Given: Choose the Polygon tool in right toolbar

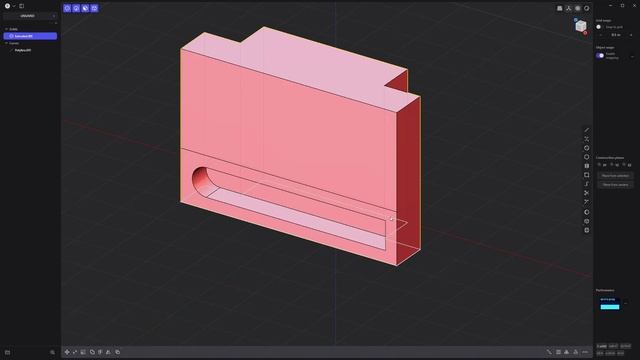Looking at the screenshot, I should [x=587, y=157].
